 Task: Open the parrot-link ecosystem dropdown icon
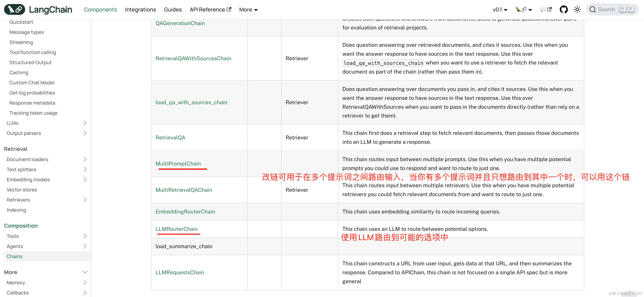(x=523, y=10)
